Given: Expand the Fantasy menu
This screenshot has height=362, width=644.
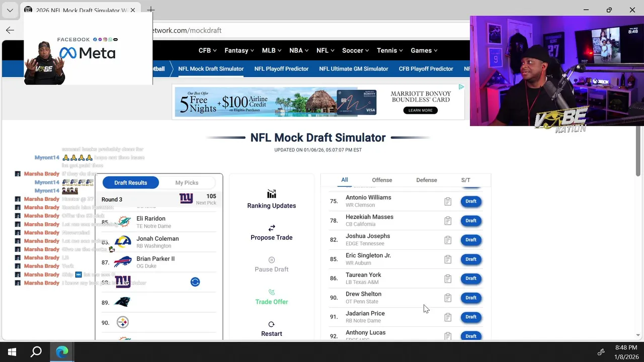Looking at the screenshot, I should pos(239,50).
